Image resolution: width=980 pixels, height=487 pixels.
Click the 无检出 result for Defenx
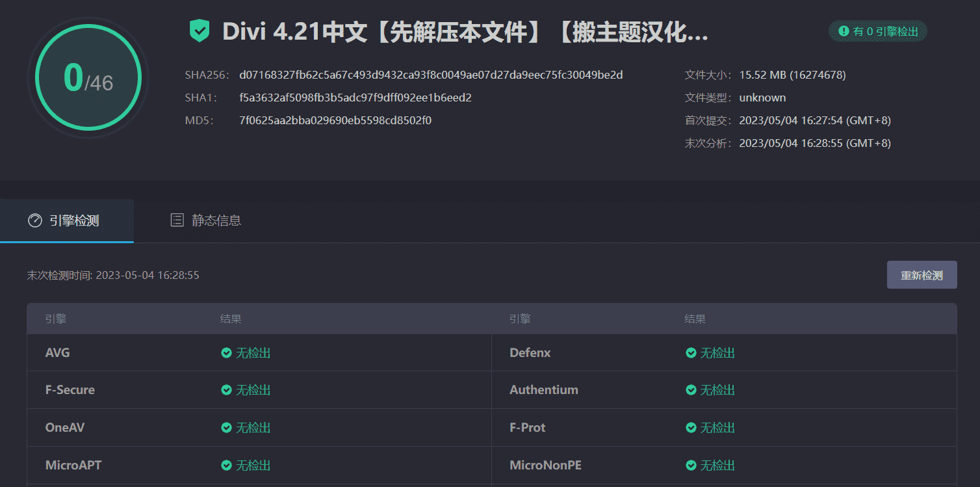point(717,352)
